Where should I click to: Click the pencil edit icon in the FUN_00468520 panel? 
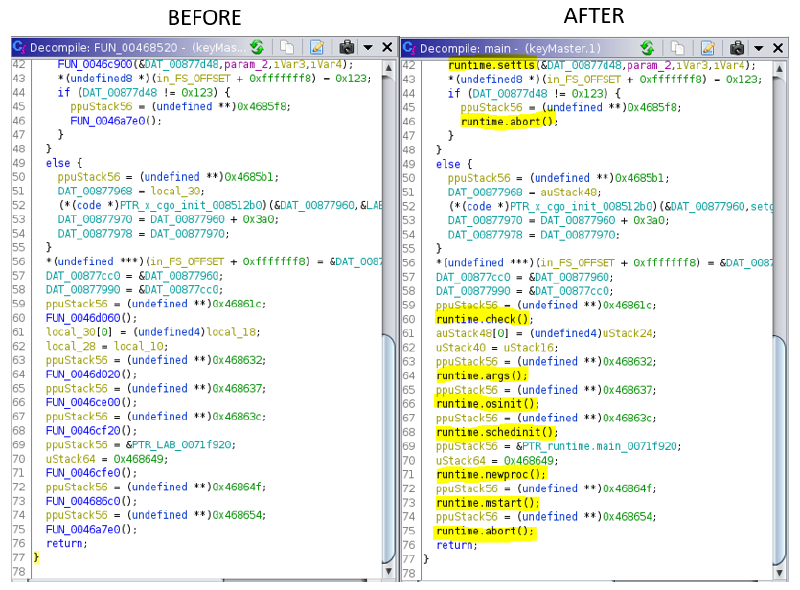(317, 47)
